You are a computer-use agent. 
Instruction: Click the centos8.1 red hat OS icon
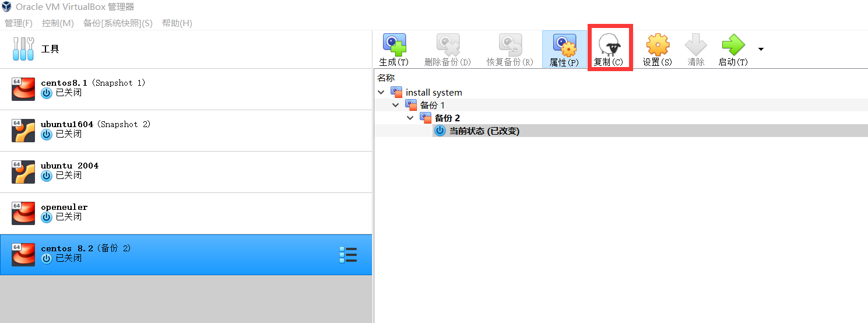pos(23,89)
